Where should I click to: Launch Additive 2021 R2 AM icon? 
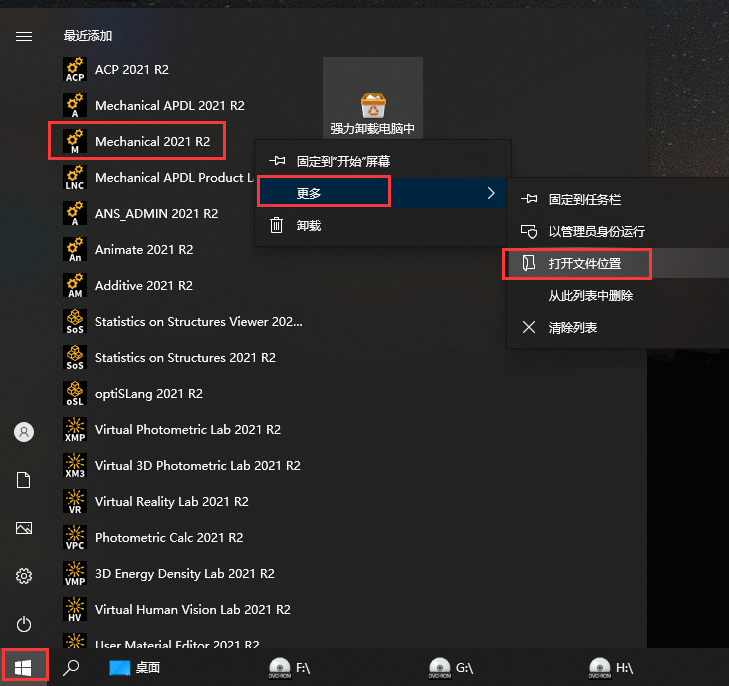(75, 285)
